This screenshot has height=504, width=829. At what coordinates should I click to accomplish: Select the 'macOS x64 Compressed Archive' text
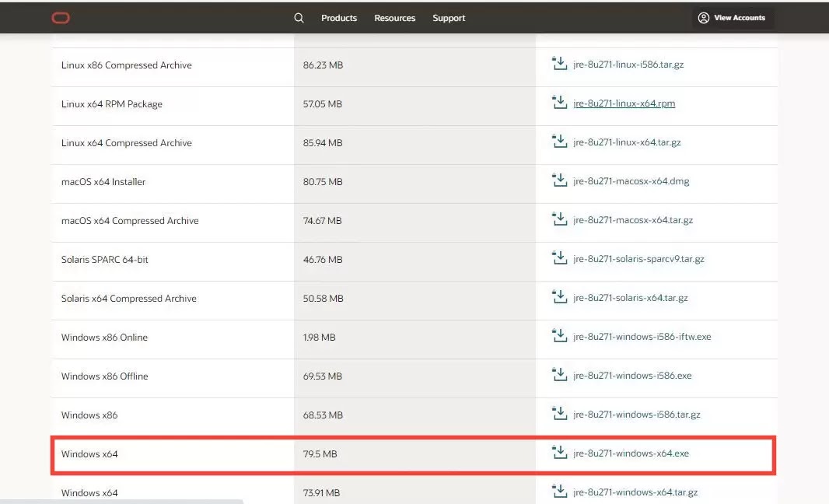[x=130, y=221]
